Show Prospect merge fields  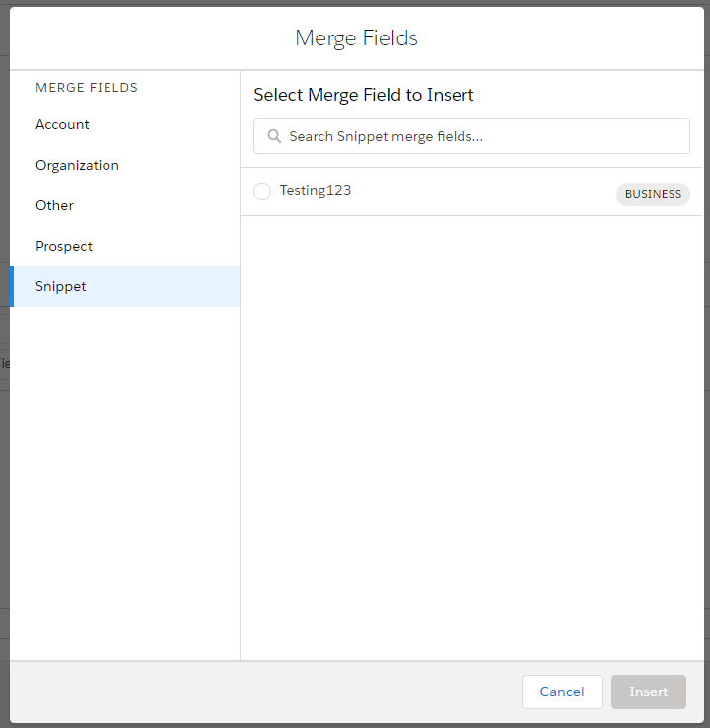coord(64,246)
